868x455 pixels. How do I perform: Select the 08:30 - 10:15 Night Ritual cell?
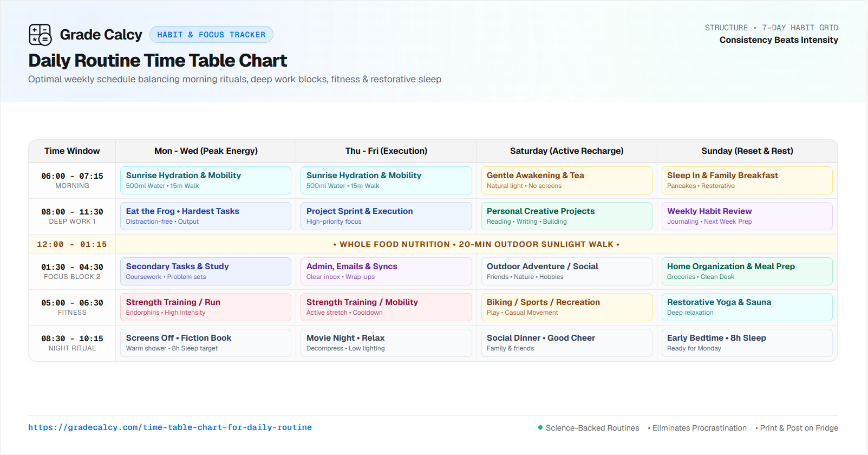(x=72, y=343)
